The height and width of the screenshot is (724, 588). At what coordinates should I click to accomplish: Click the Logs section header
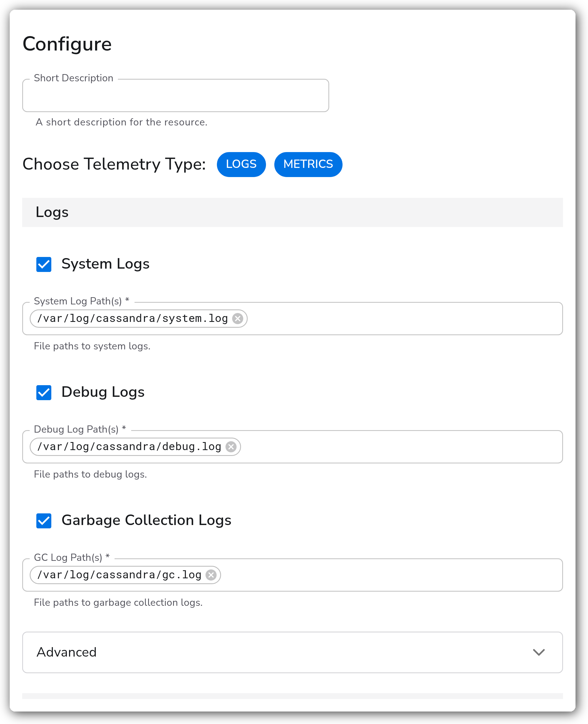click(292, 212)
